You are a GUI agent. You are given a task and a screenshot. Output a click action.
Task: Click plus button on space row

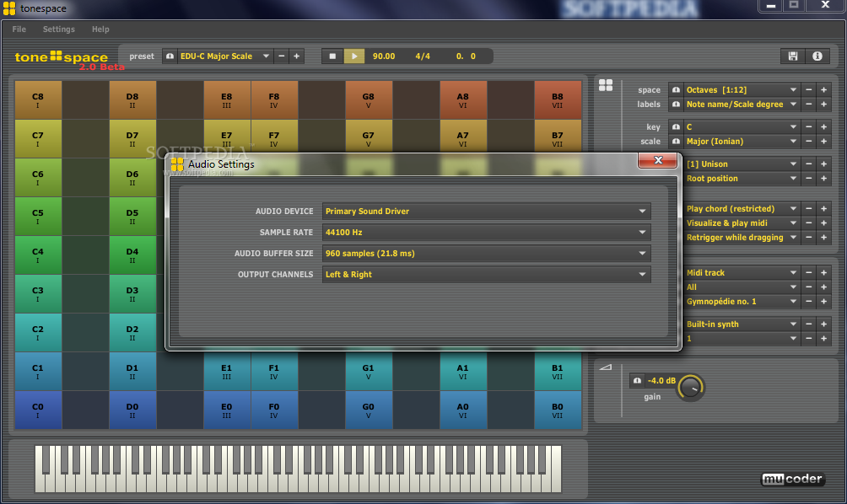823,90
